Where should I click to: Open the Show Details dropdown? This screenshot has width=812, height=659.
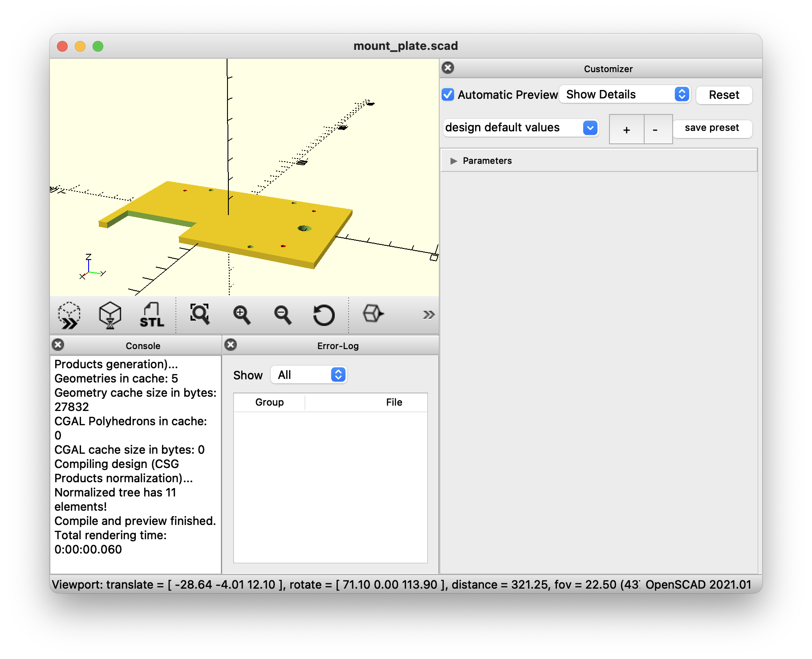[625, 94]
